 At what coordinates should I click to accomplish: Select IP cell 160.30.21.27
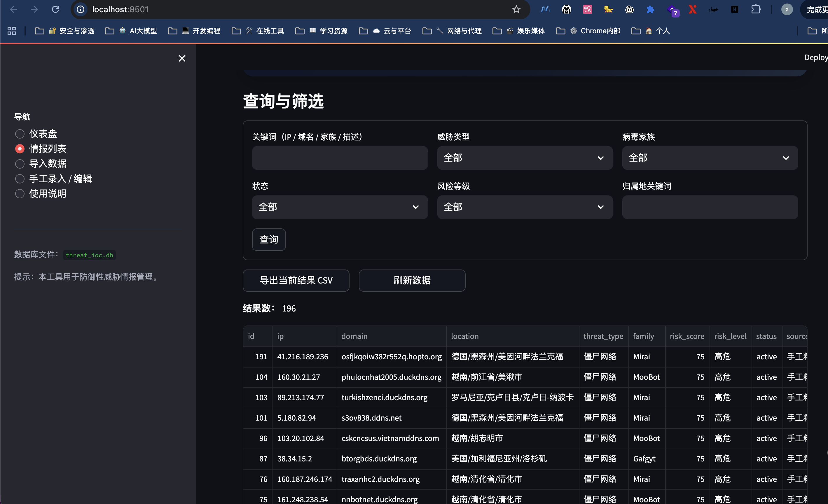click(x=305, y=377)
